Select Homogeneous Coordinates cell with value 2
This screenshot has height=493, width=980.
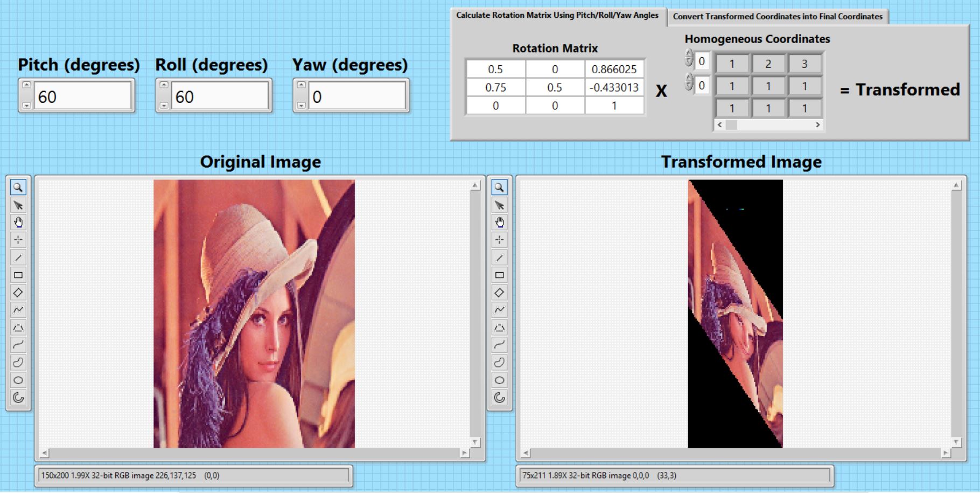[x=768, y=64]
